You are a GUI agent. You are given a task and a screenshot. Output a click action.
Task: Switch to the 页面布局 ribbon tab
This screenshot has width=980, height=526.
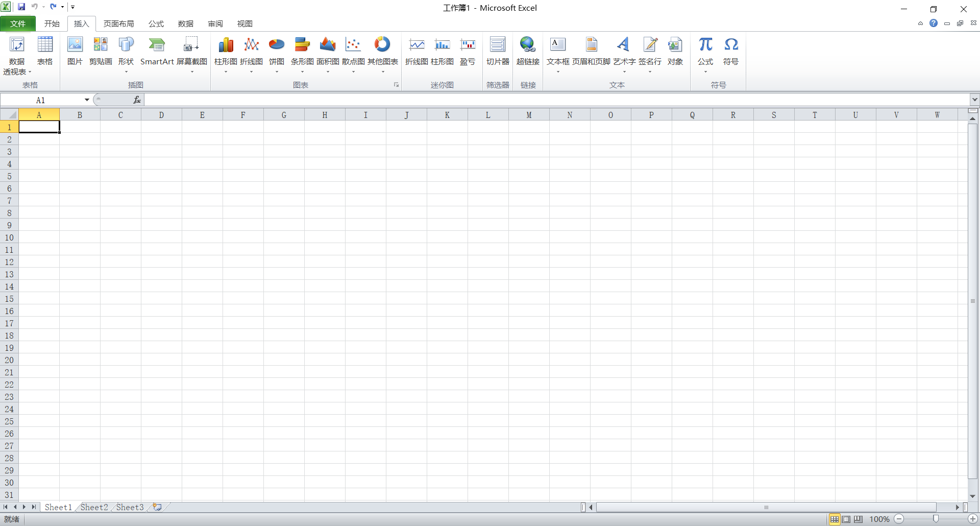[x=118, y=23]
